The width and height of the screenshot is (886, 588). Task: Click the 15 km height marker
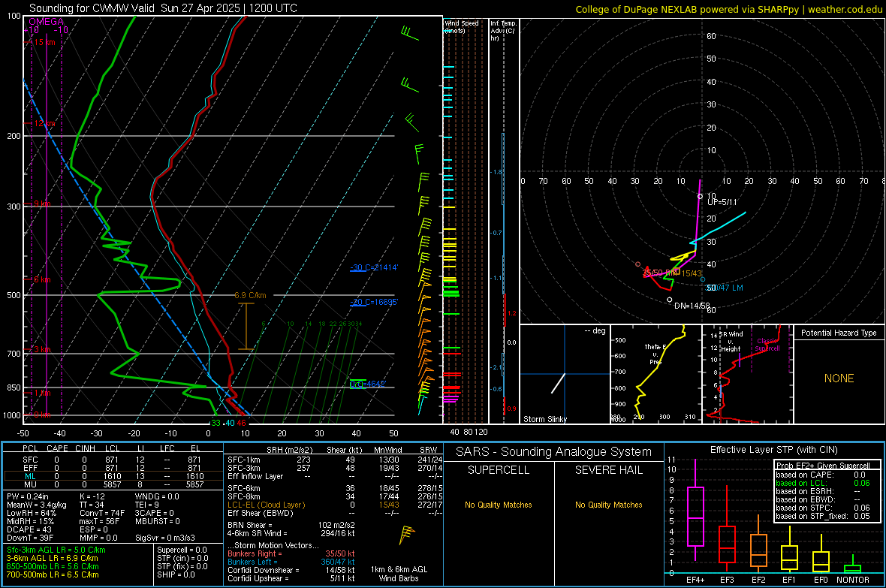[44, 42]
